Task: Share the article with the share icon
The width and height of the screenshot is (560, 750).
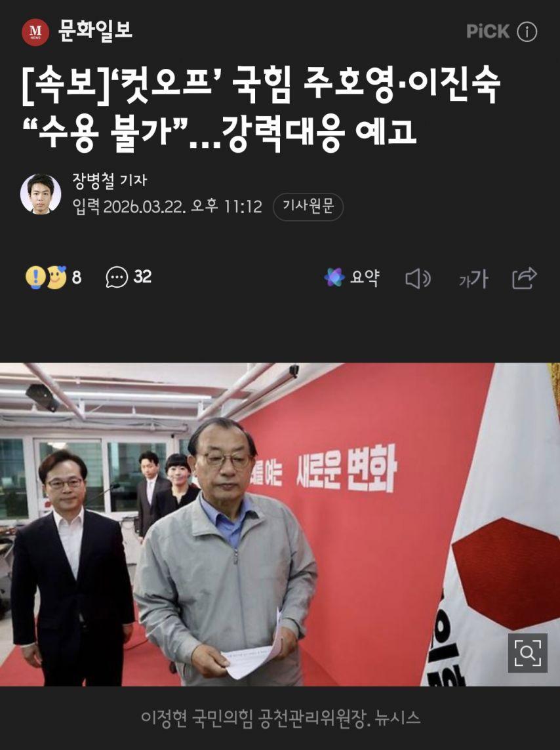Action: (x=524, y=278)
